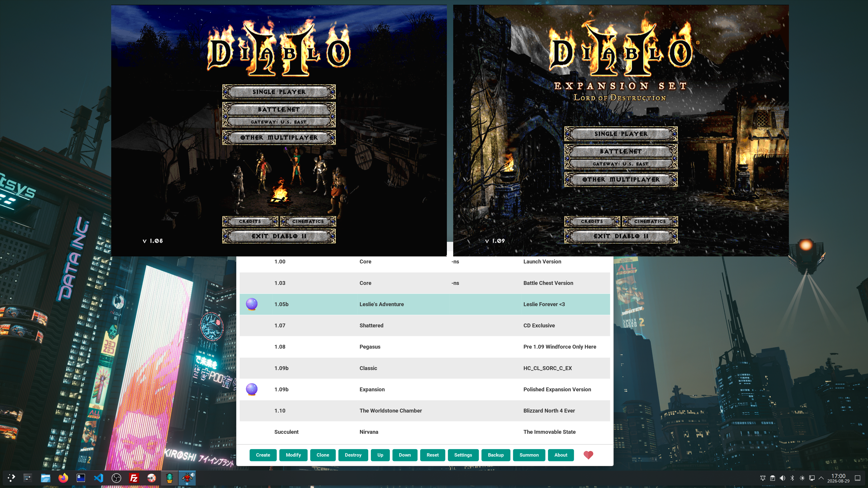868x488 pixels.
Task: Open Cinematics in Diablo II v1.05 window
Action: point(308,221)
